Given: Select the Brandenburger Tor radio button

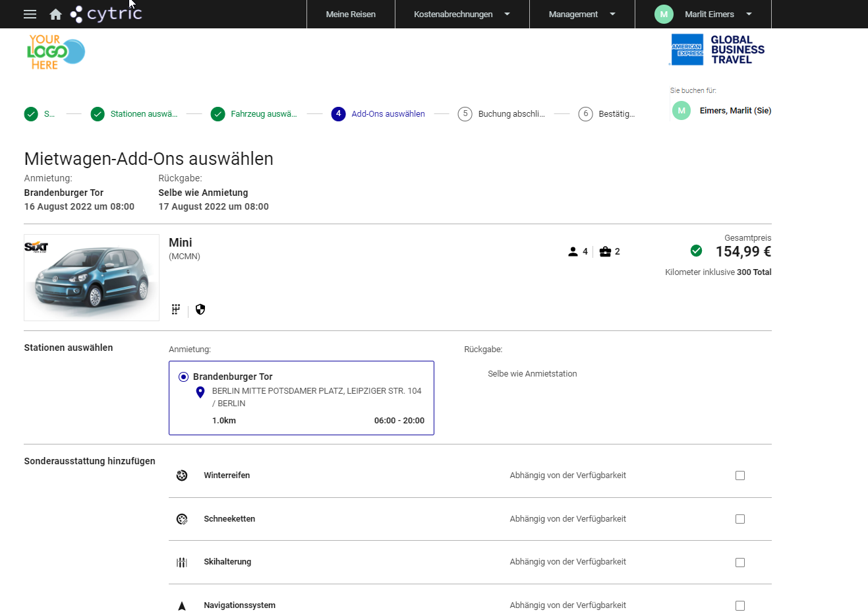Looking at the screenshot, I should click(184, 377).
